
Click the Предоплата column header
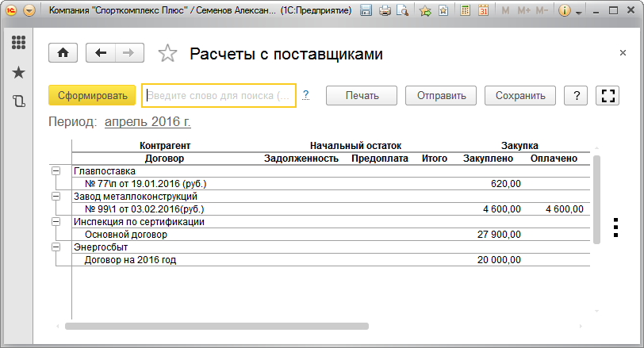click(x=379, y=159)
